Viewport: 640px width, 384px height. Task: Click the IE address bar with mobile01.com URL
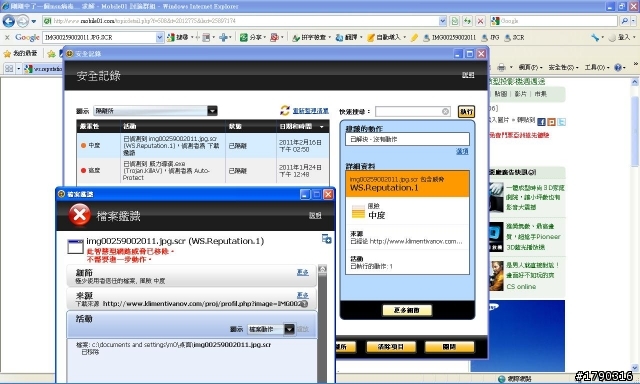pyautogui.click(x=240, y=21)
